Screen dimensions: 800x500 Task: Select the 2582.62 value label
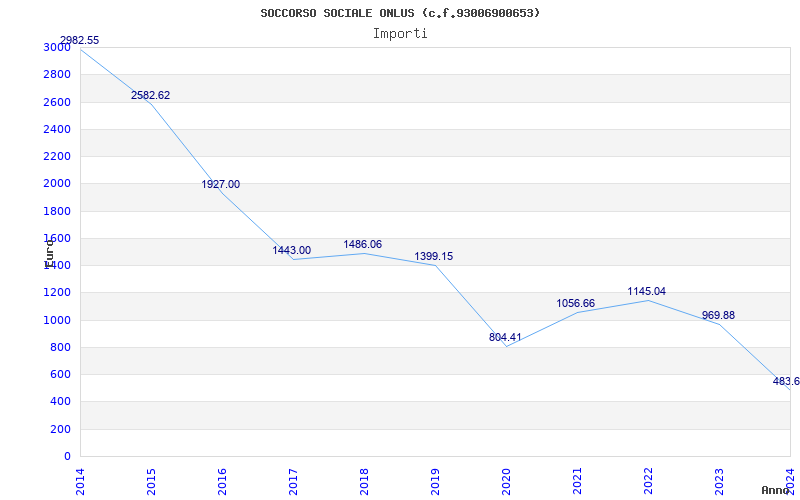tap(150, 96)
